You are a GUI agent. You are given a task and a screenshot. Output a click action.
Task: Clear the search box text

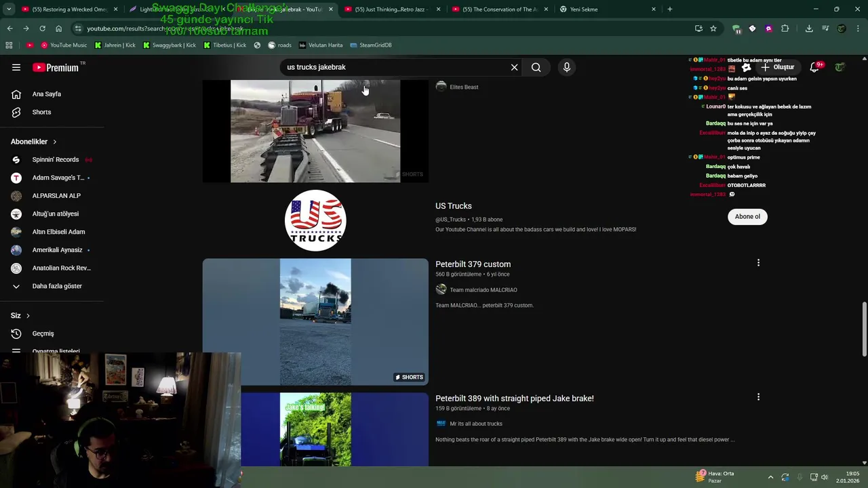pos(514,67)
